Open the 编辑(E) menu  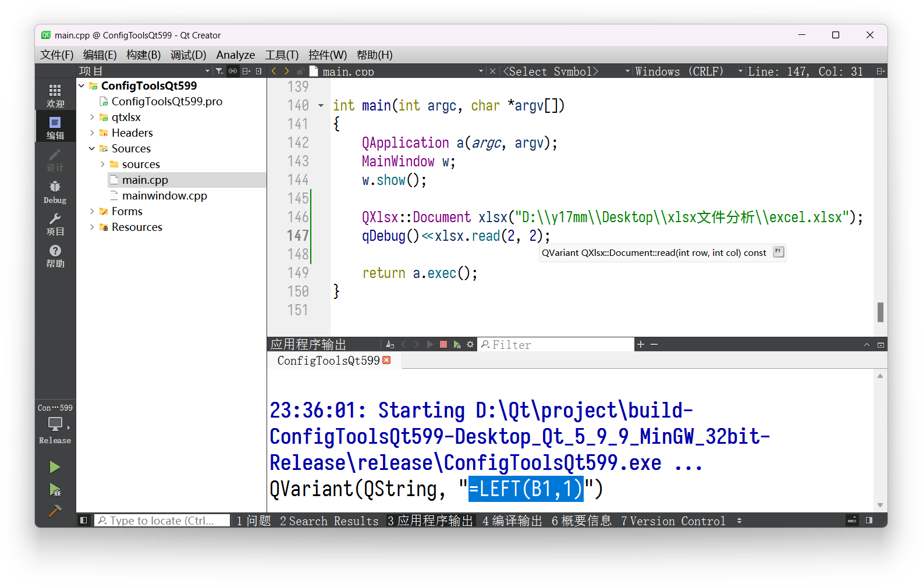(x=100, y=55)
